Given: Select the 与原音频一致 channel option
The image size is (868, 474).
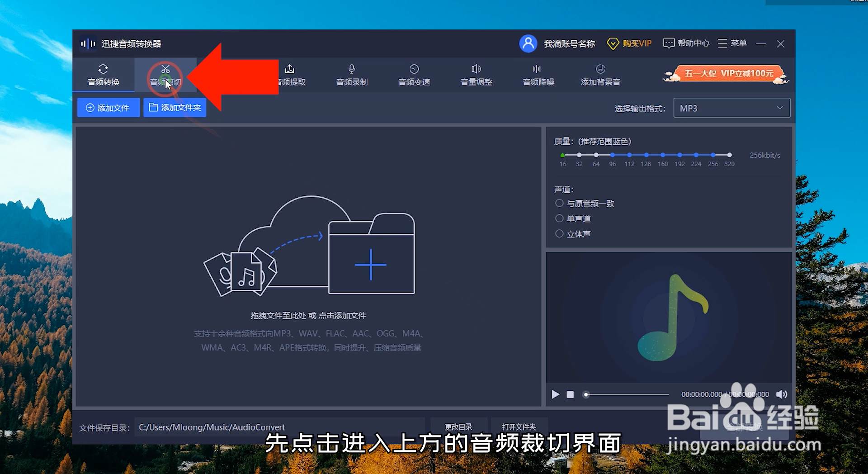Looking at the screenshot, I should (x=585, y=204).
